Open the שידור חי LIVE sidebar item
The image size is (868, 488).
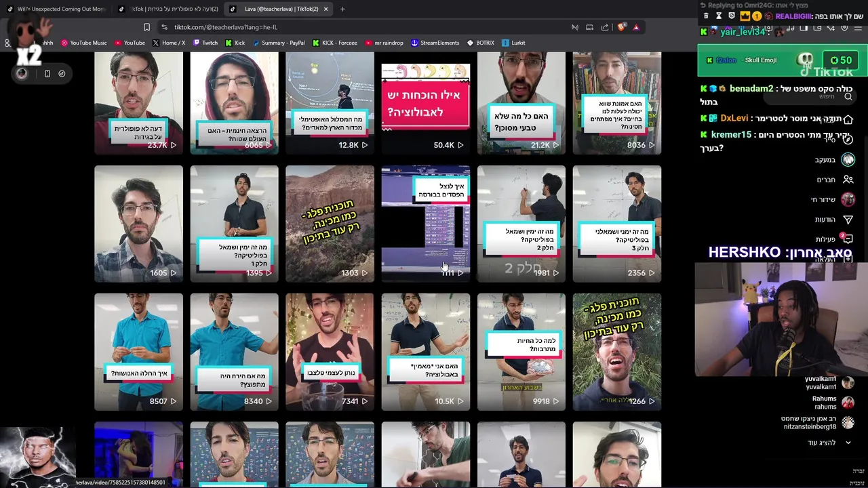tap(832, 199)
